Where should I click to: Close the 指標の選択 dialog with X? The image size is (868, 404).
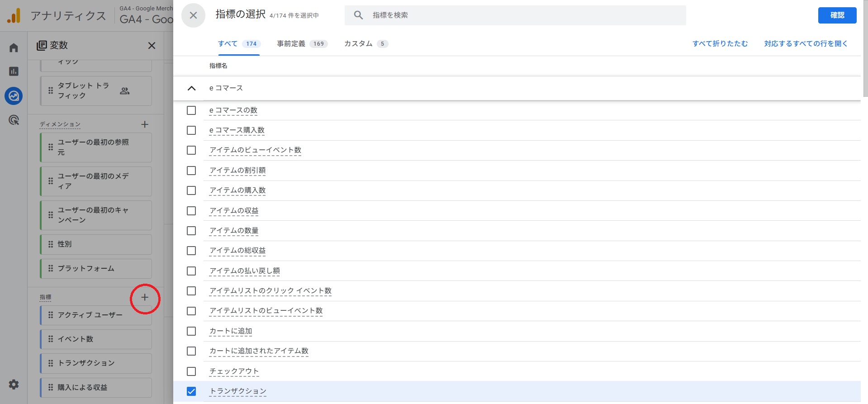193,15
